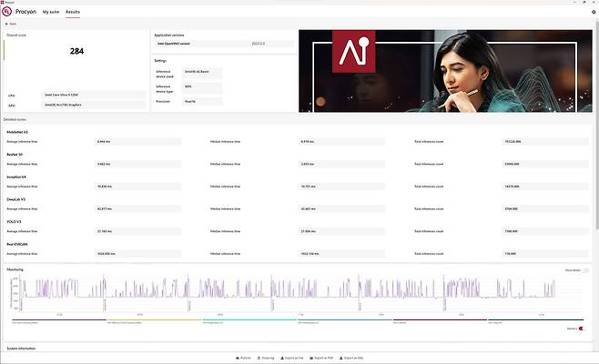The width and height of the screenshot is (599, 364).
Task: Click the Publish icon at the bottom
Action: pyautogui.click(x=238, y=359)
